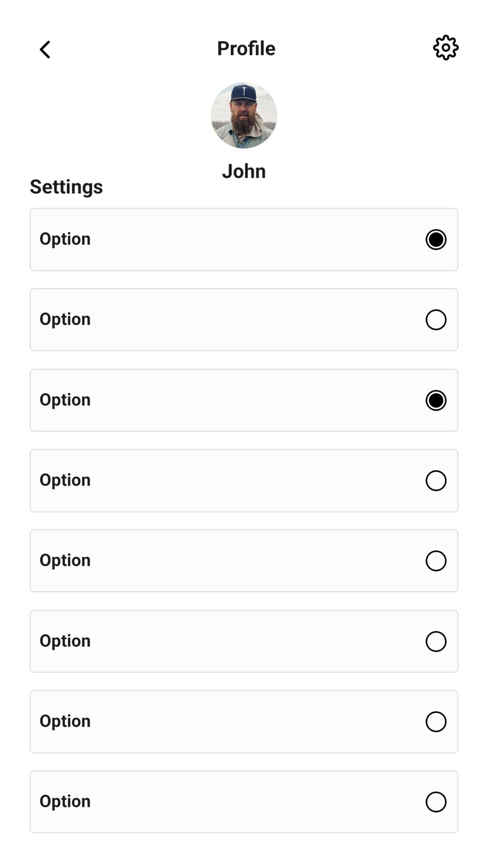Select the fifth option's radio button

pos(436,561)
